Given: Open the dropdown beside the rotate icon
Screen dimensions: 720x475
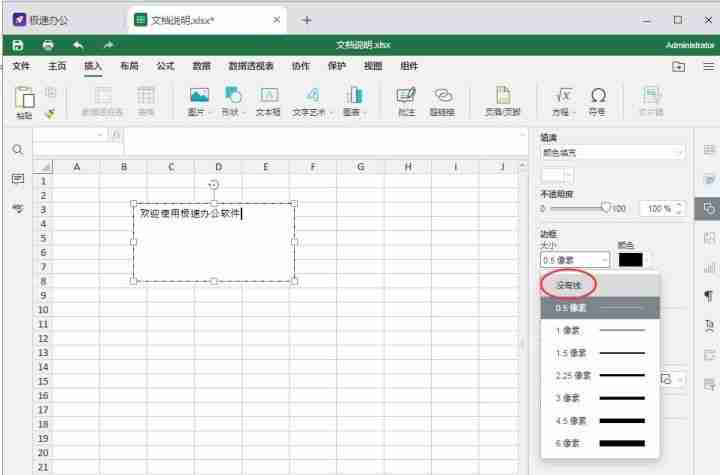Looking at the screenshot, I should point(679,379).
